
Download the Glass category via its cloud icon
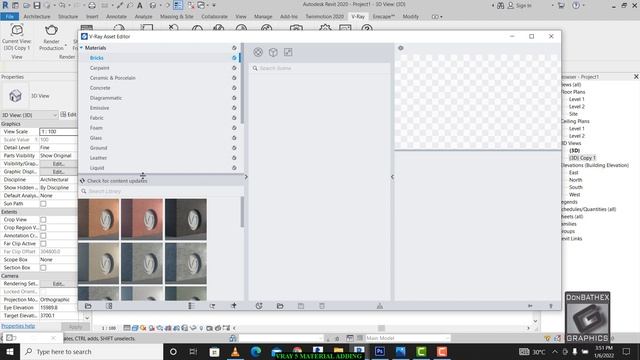234,138
